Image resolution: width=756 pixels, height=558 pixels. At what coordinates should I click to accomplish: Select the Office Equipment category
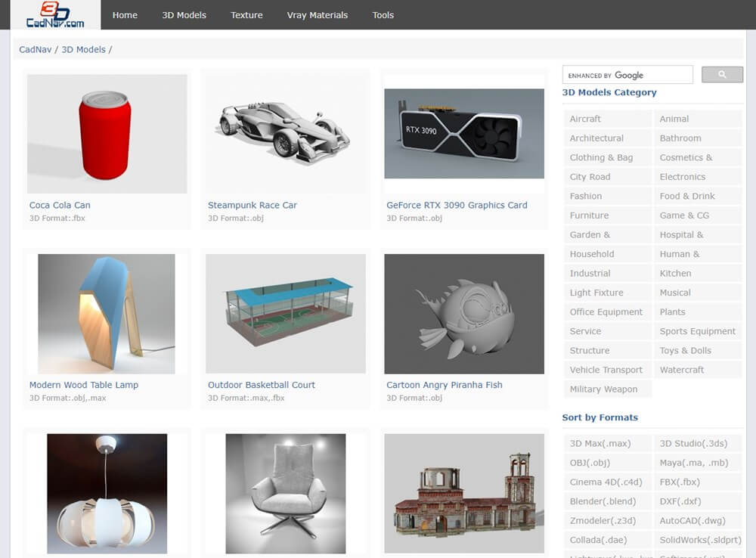(608, 312)
